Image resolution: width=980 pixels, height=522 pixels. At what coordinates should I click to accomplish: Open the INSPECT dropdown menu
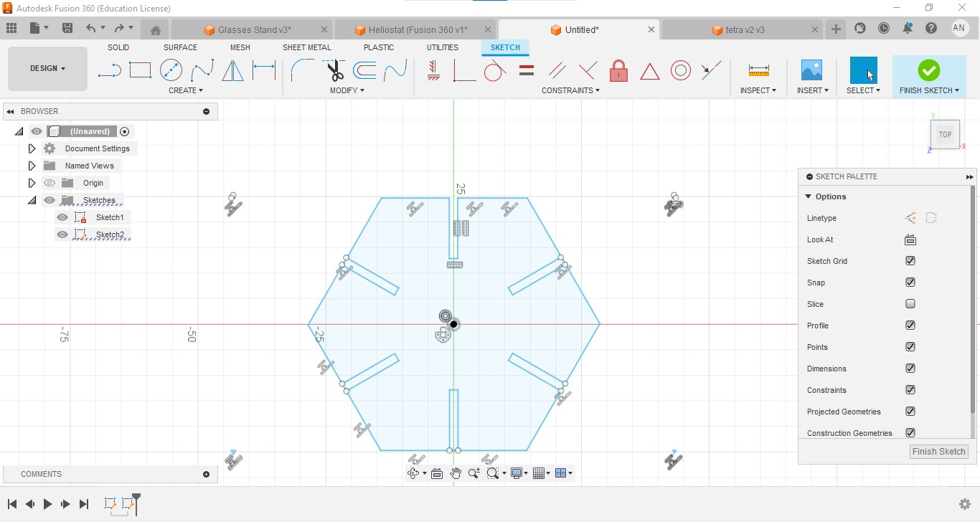pyautogui.click(x=758, y=90)
